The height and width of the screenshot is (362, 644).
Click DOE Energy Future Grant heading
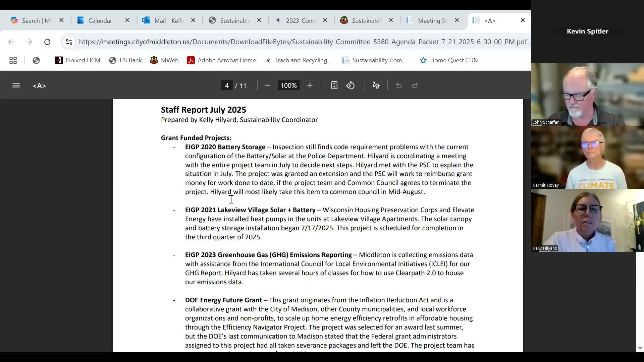coord(223,300)
